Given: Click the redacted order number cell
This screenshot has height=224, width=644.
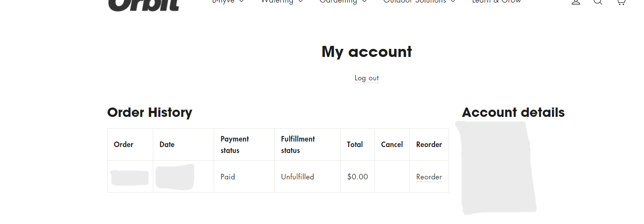Looking at the screenshot, I should click(130, 177).
